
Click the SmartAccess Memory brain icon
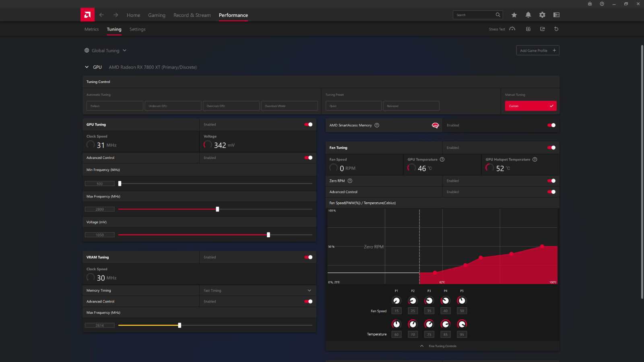[x=435, y=125]
